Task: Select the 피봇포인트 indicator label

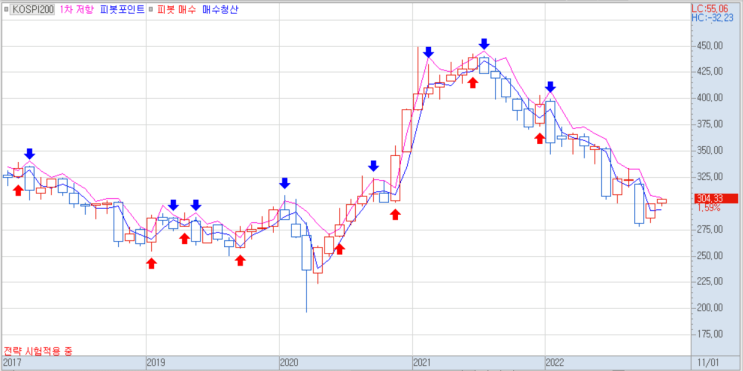Action: tap(122, 9)
